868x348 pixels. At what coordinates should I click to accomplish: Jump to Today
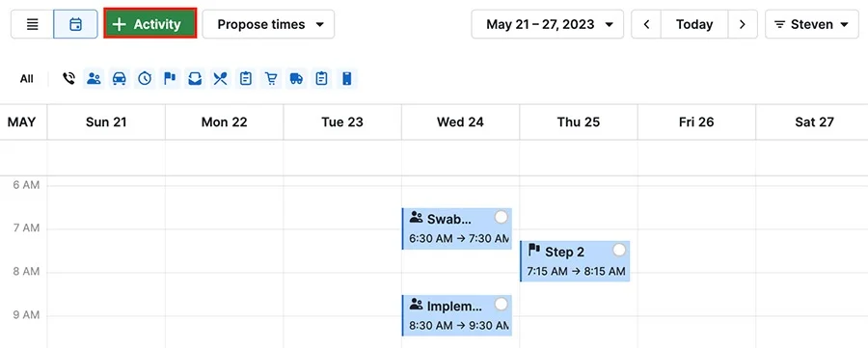[x=694, y=24]
